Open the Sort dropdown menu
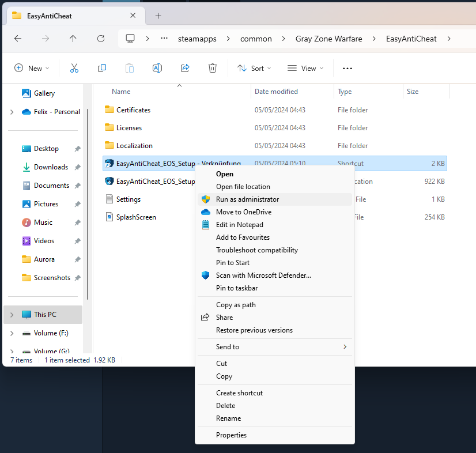This screenshot has height=453, width=476. pos(254,69)
